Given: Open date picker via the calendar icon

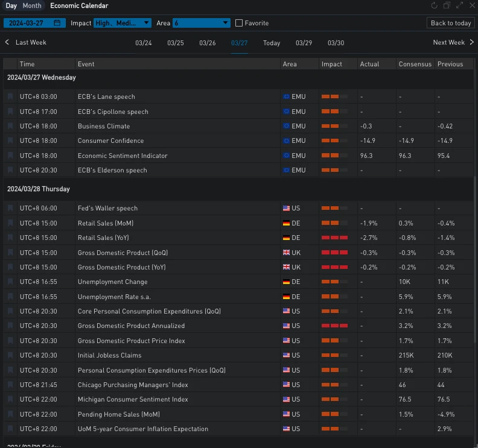Looking at the screenshot, I should tap(57, 23).
